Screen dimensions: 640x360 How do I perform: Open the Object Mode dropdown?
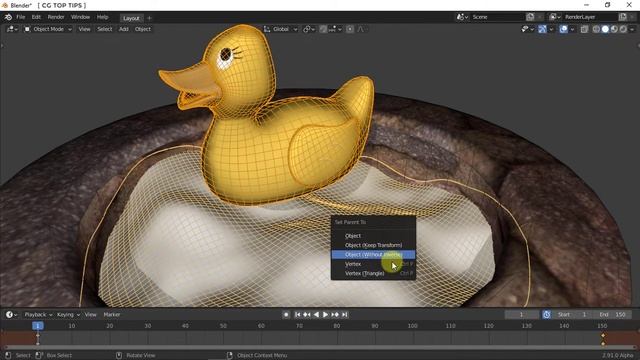coord(48,29)
